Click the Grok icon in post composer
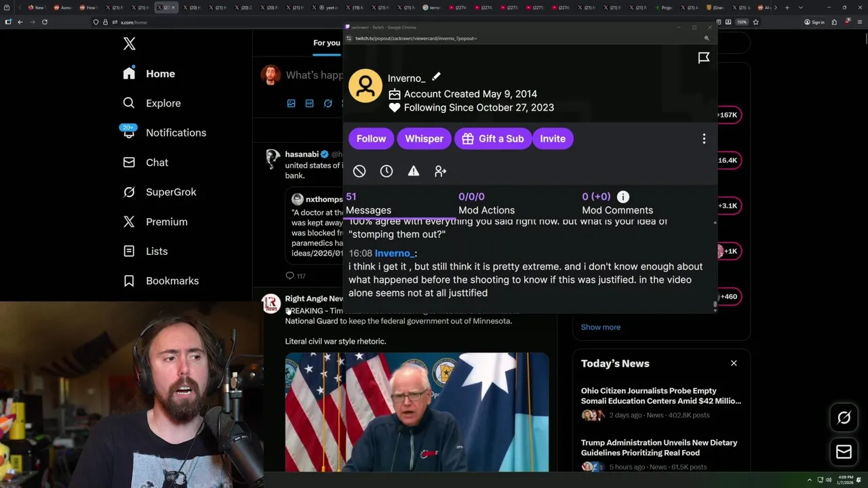The image size is (868, 488). pos(328,103)
